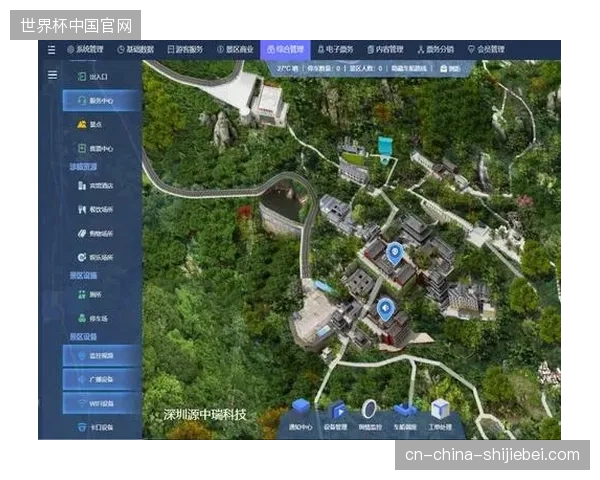The width and height of the screenshot is (600, 480).
Task: Toggle the 广播设备 layer off
Action: [x=102, y=379]
